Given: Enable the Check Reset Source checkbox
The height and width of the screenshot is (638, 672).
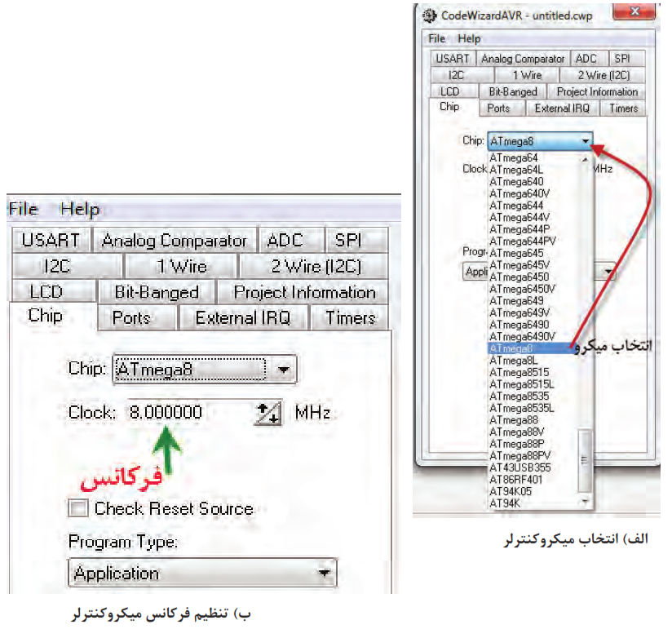Looking at the screenshot, I should point(78,508).
